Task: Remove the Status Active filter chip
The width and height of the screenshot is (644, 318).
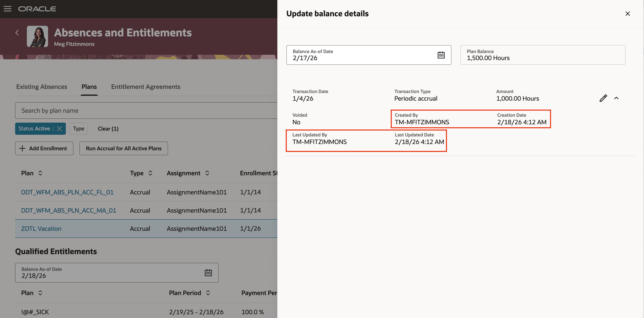Action: point(59,128)
